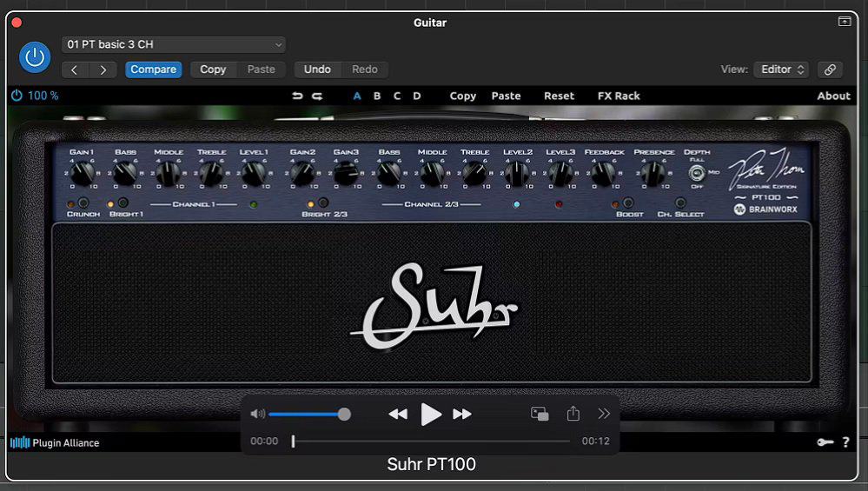Click the Brainworx logo
The height and width of the screenshot is (491, 868).
pos(765,209)
